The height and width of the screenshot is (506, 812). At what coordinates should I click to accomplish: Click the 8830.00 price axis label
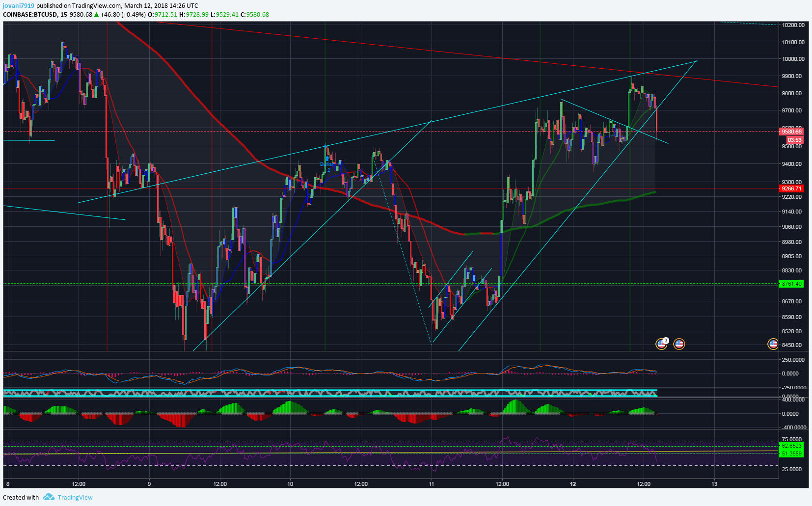792,270
